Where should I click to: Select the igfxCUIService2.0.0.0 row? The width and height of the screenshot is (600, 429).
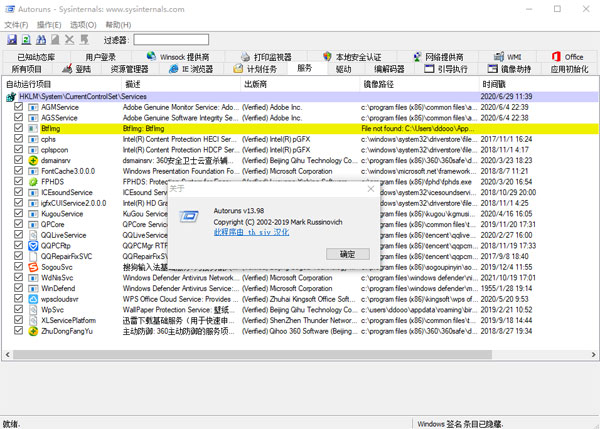pyautogui.click(x=302, y=203)
